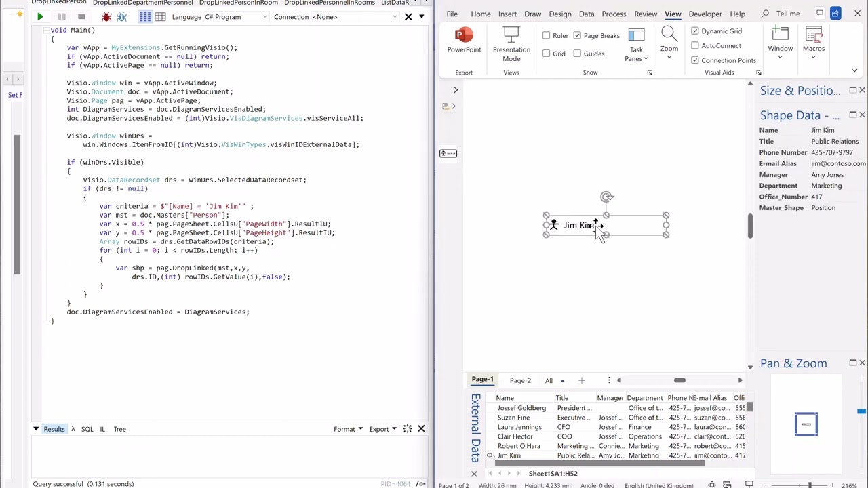Image resolution: width=868 pixels, height=488 pixels.
Task: Click the red bug debug icon
Action: [106, 16]
